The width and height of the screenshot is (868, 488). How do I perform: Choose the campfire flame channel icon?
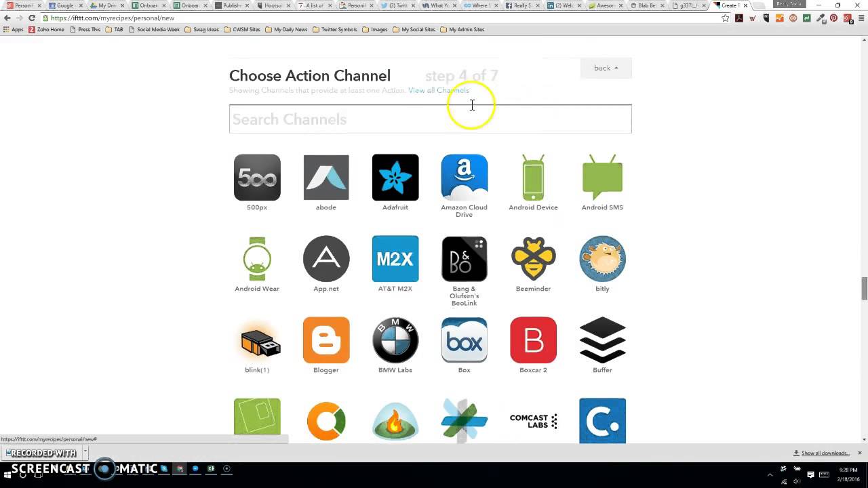pos(395,422)
